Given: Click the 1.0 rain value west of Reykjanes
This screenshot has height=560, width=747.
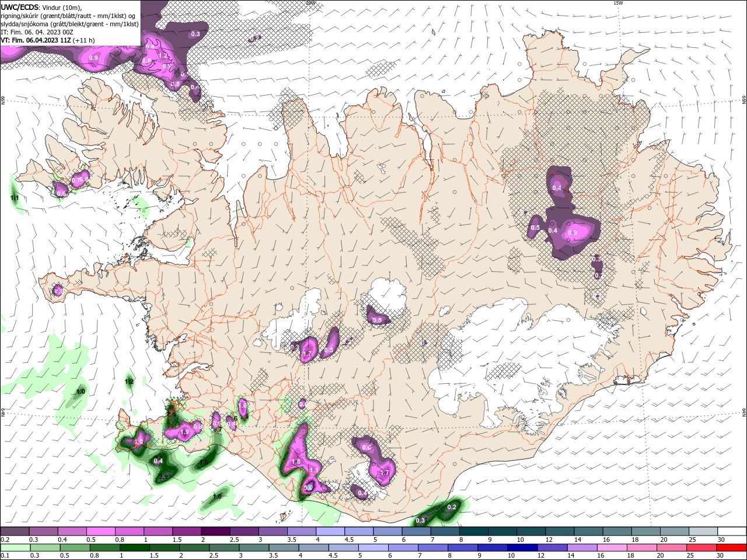Looking at the screenshot, I should (x=81, y=391).
